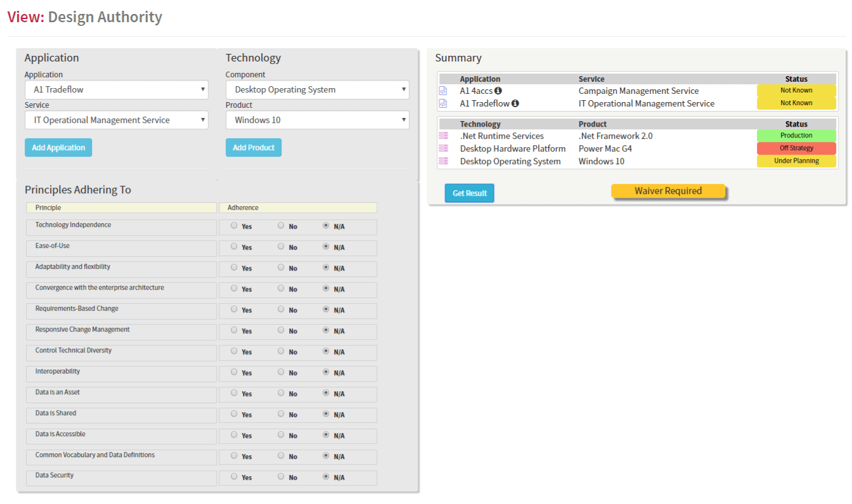Viewport: 852px width, 504px height.
Task: Click the technology icon beside .Net Runtime Services
Action: pos(444,136)
